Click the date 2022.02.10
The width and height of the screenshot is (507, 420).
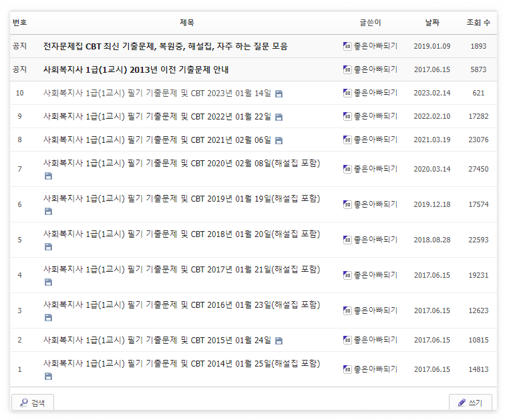432,116
